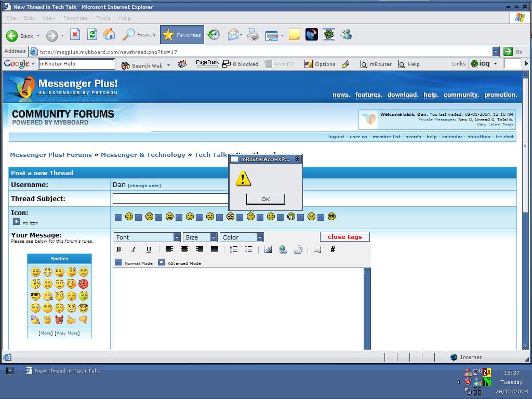This screenshot has height=399, width=532.
Task: Open the Tools menu
Action: tap(103, 18)
